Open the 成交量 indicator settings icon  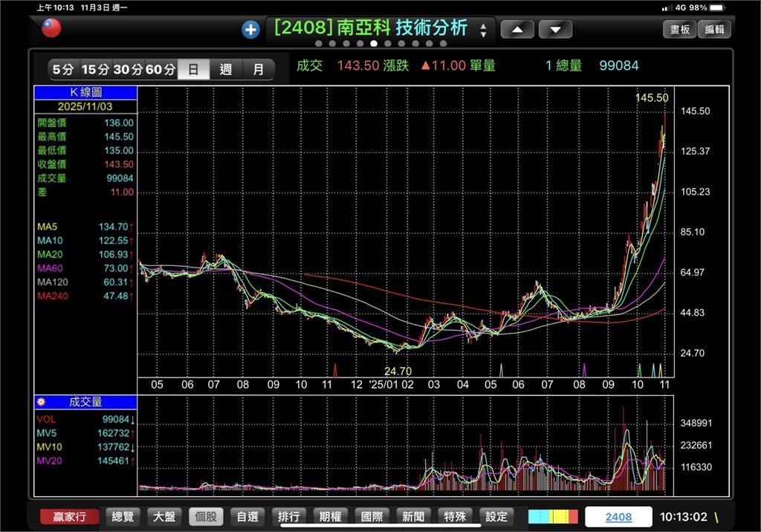pyautogui.click(x=42, y=402)
